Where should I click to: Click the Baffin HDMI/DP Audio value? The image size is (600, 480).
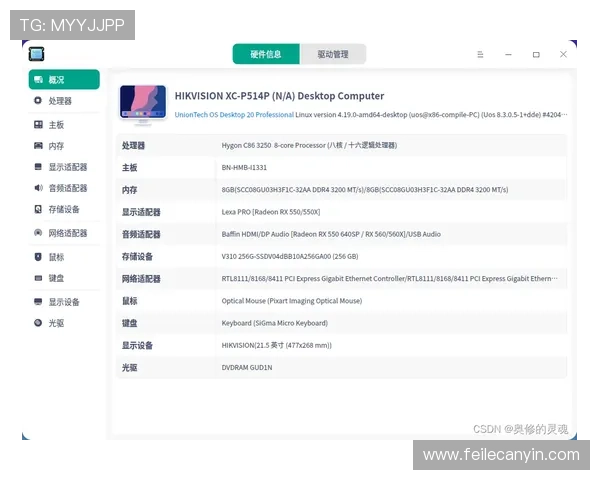point(331,234)
